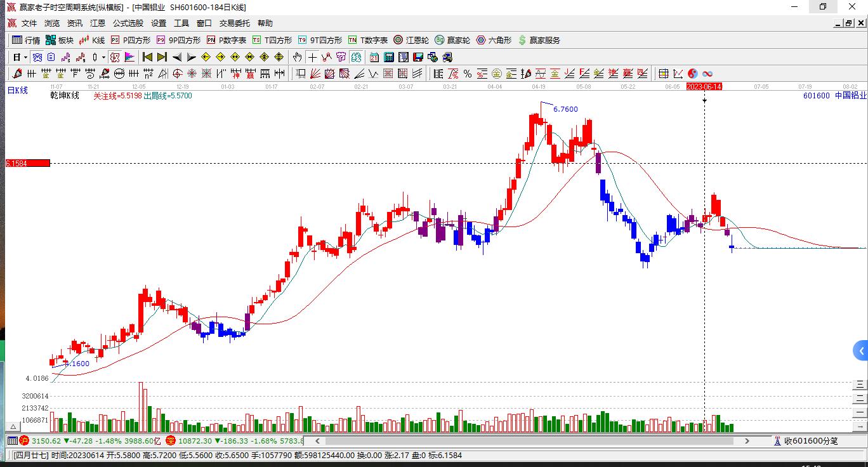Click the 关注线=5.5198 label

pyautogui.click(x=118, y=96)
